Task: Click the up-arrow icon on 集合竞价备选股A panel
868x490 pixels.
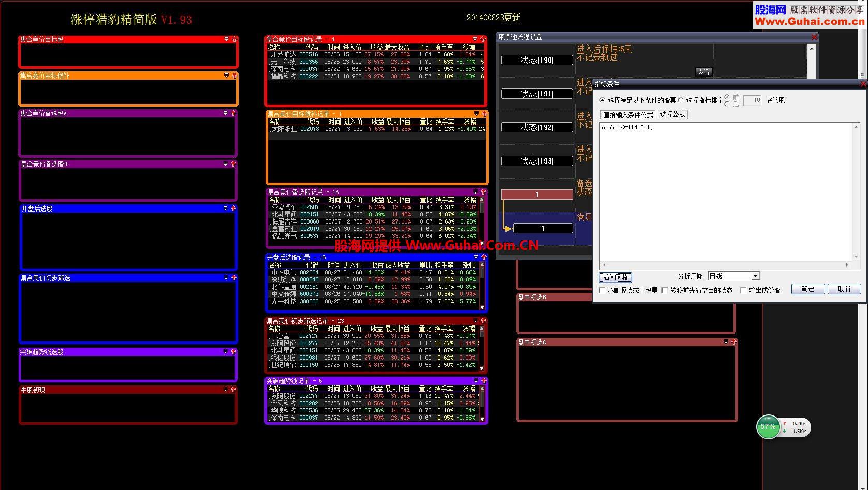Action: coord(233,113)
